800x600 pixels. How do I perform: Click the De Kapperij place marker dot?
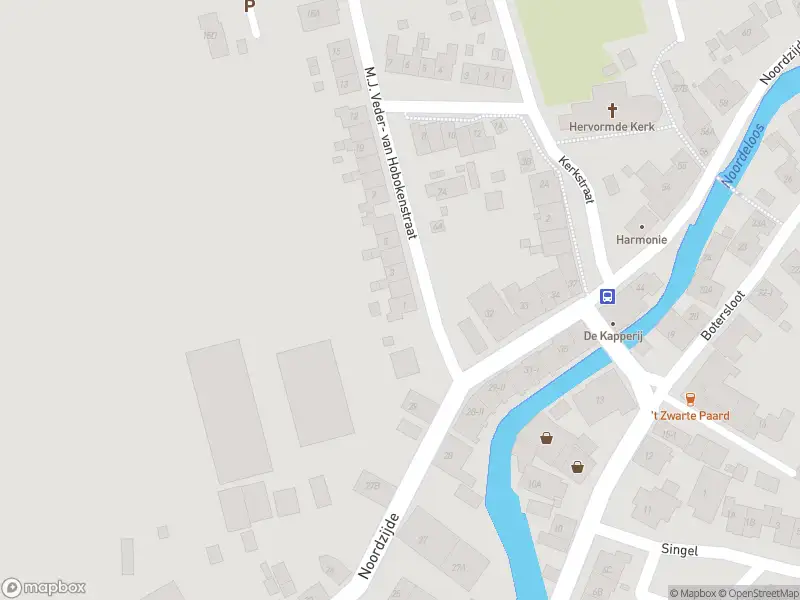point(613,323)
